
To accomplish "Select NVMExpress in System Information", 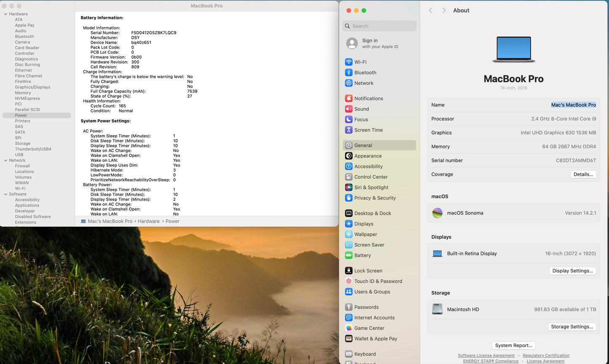I will click(27, 99).
